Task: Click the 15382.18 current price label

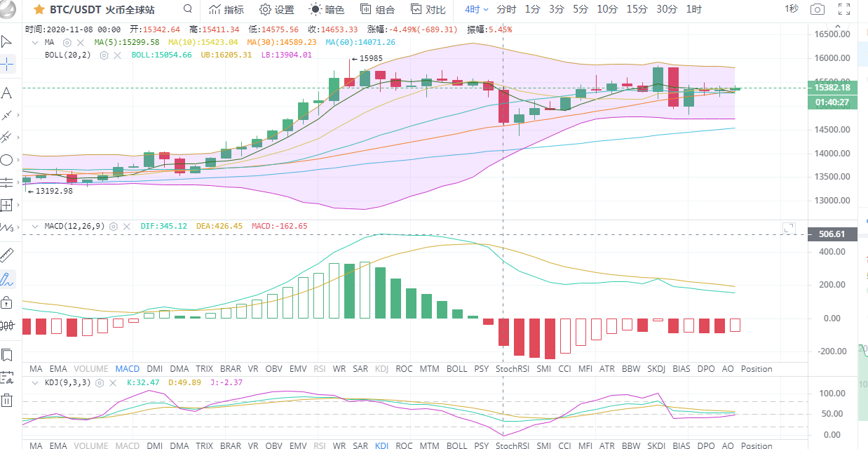Action: point(833,88)
